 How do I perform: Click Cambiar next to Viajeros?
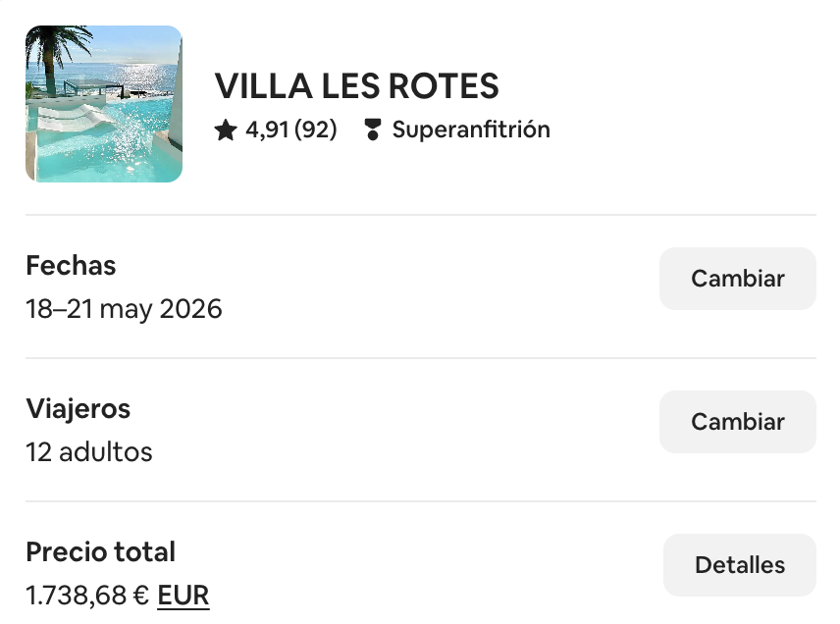click(737, 422)
